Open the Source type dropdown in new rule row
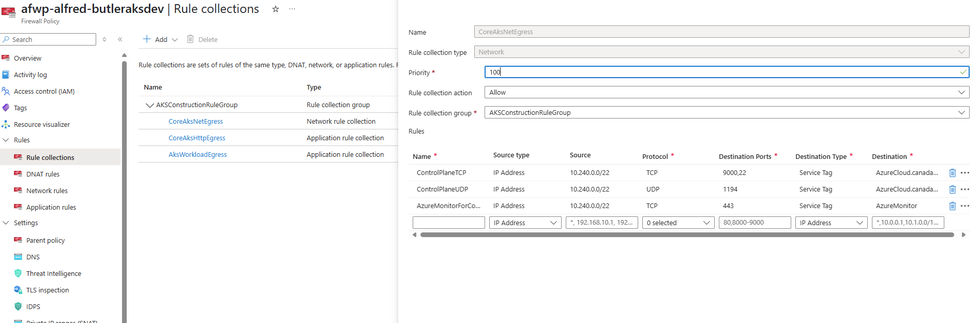The image size is (980, 323). pos(525,223)
